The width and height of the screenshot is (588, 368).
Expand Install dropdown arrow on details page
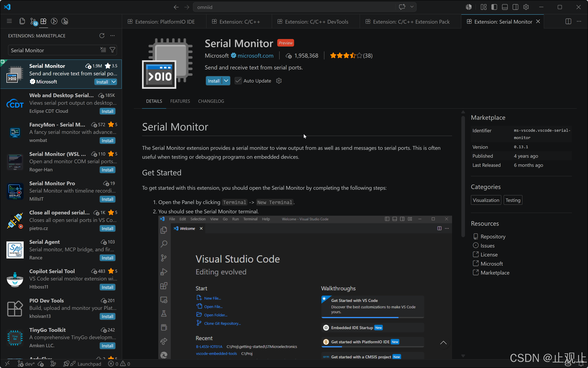point(226,81)
